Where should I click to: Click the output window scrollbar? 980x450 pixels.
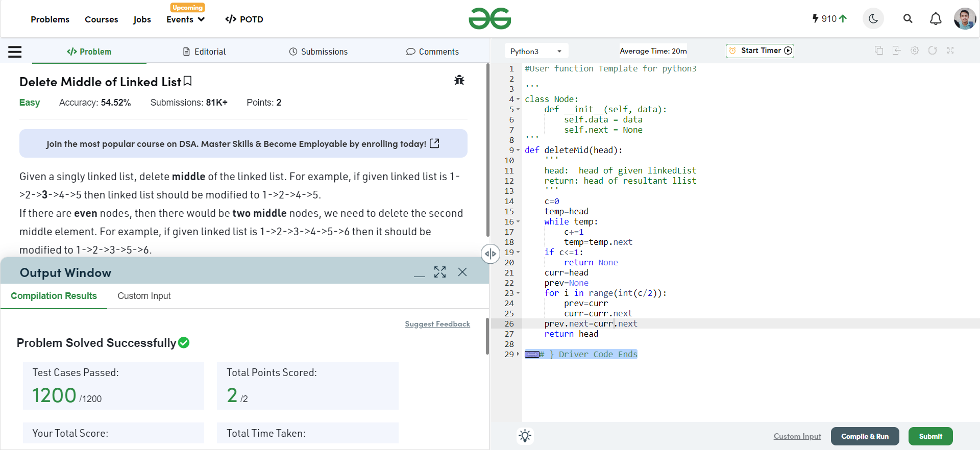[x=487, y=336]
